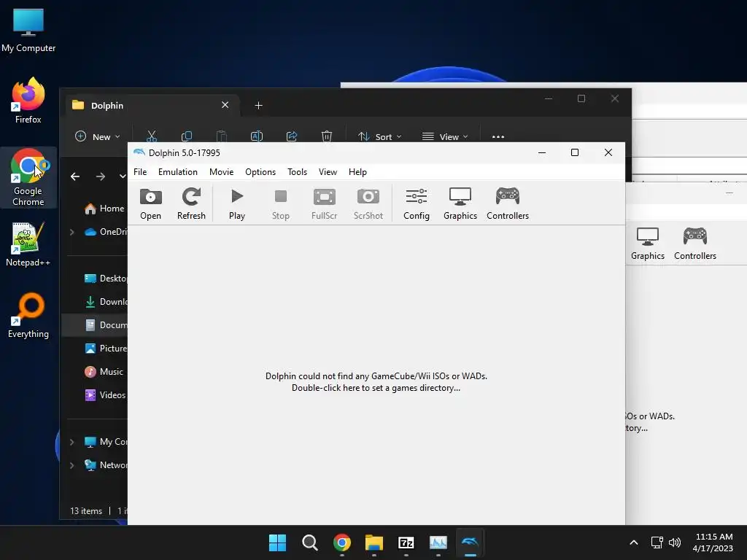Expand the OneDrive tree node
This screenshot has width=747, height=560.
72,232
